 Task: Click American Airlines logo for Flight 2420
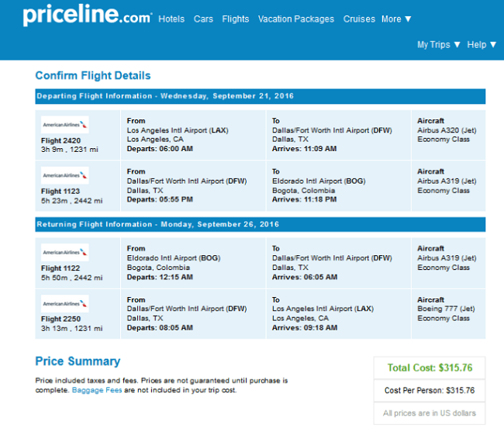(x=65, y=125)
